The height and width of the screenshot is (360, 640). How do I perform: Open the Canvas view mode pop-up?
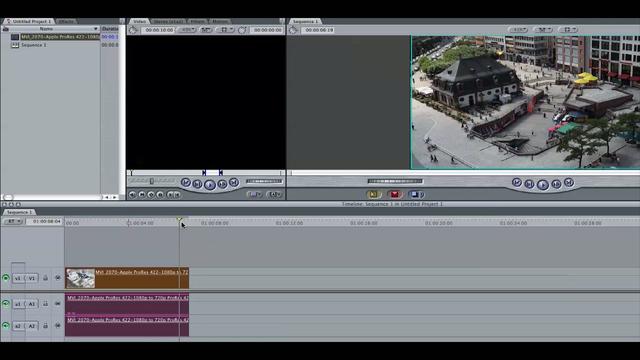click(x=568, y=30)
